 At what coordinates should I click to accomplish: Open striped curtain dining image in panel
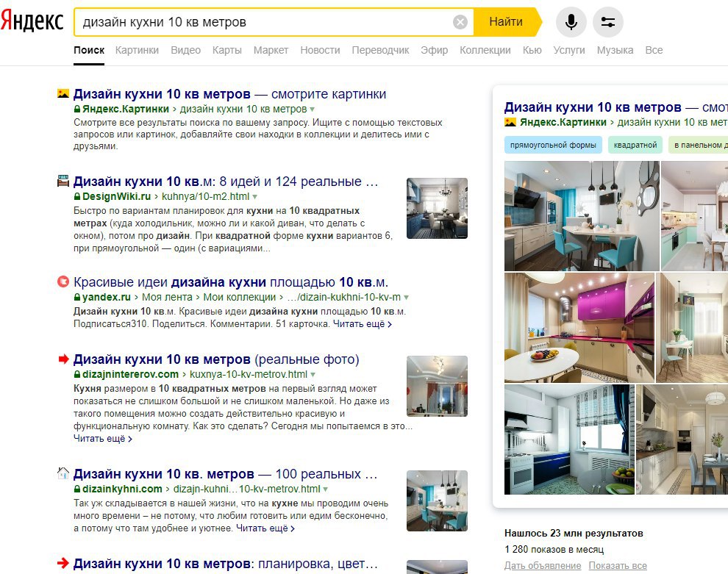coord(692,328)
